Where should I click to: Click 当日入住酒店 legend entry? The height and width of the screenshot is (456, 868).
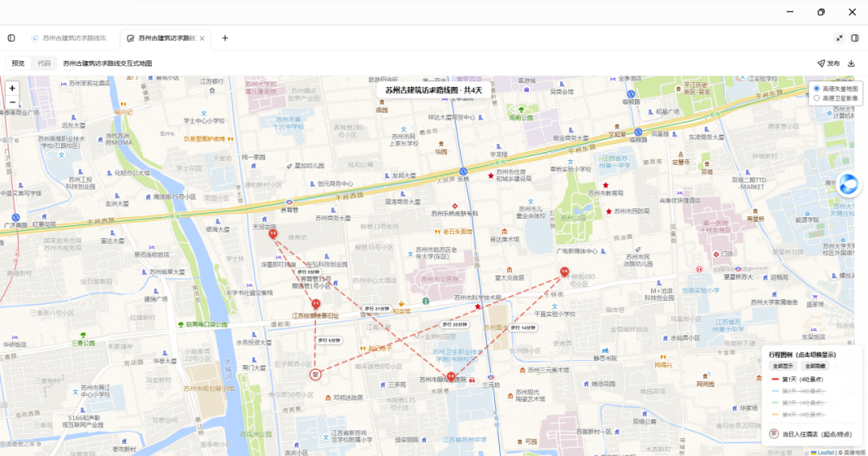[811, 434]
